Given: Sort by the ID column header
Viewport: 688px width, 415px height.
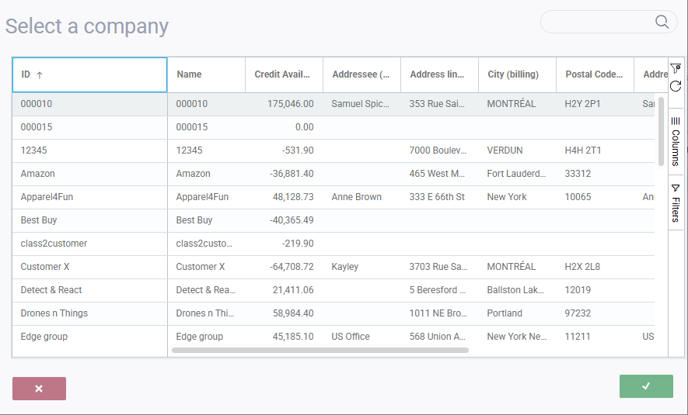Looking at the screenshot, I should (90, 75).
